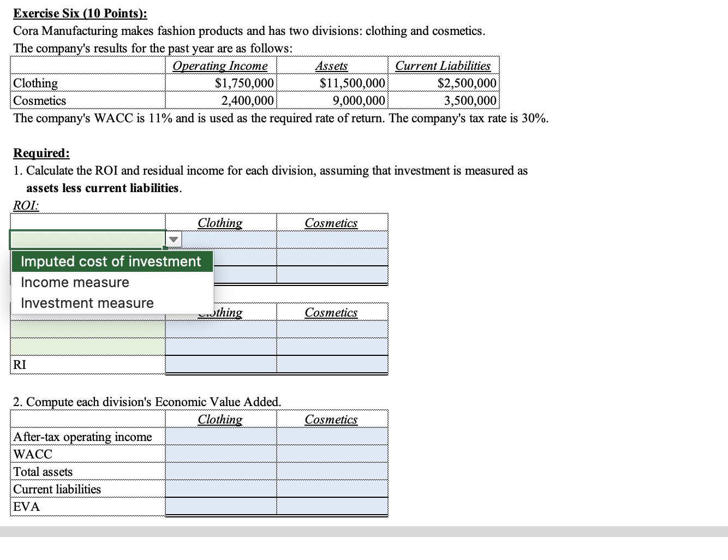Image resolution: width=728 pixels, height=560 pixels.
Task: Select the RI table first-row Clothing cell
Action: (221, 329)
